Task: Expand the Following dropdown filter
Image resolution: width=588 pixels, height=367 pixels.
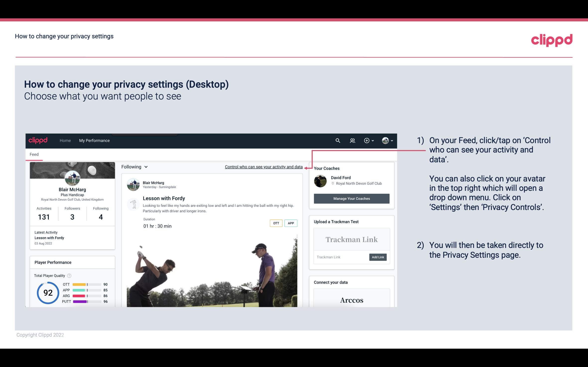Action: point(134,167)
